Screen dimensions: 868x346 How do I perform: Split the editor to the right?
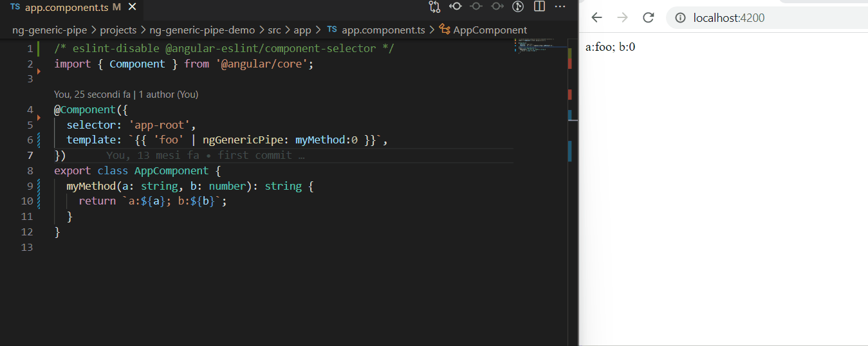click(539, 7)
